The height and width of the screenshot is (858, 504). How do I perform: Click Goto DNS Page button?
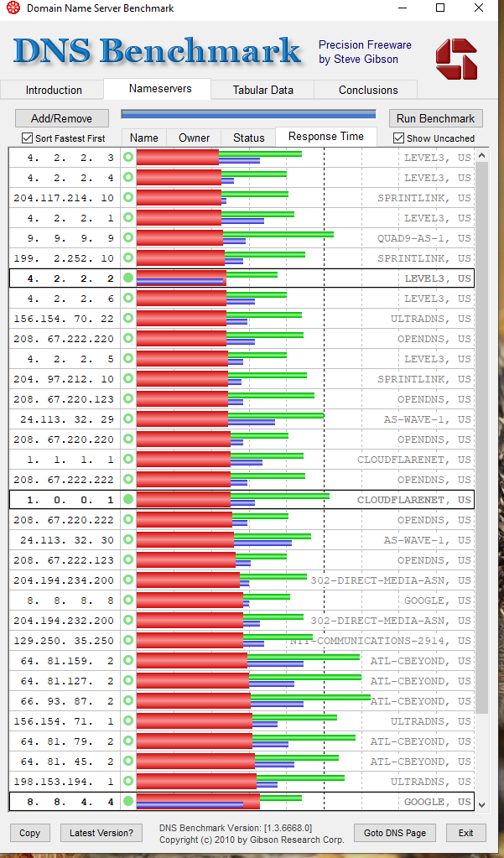[x=394, y=833]
